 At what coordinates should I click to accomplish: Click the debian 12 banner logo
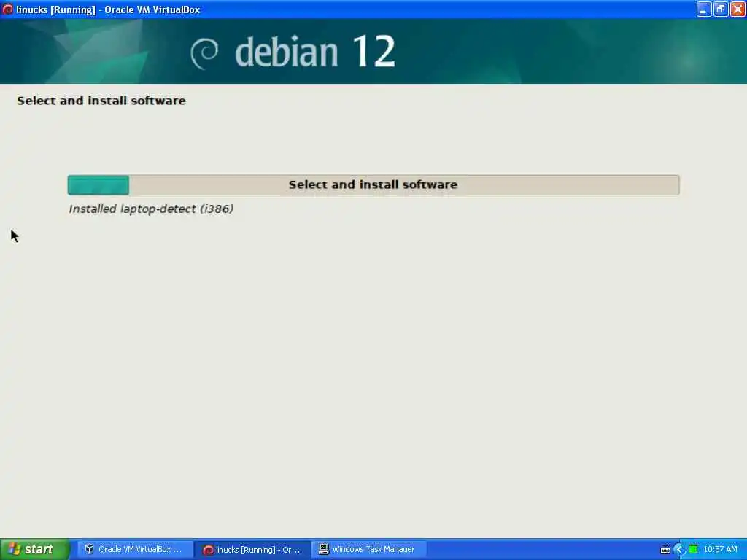293,52
